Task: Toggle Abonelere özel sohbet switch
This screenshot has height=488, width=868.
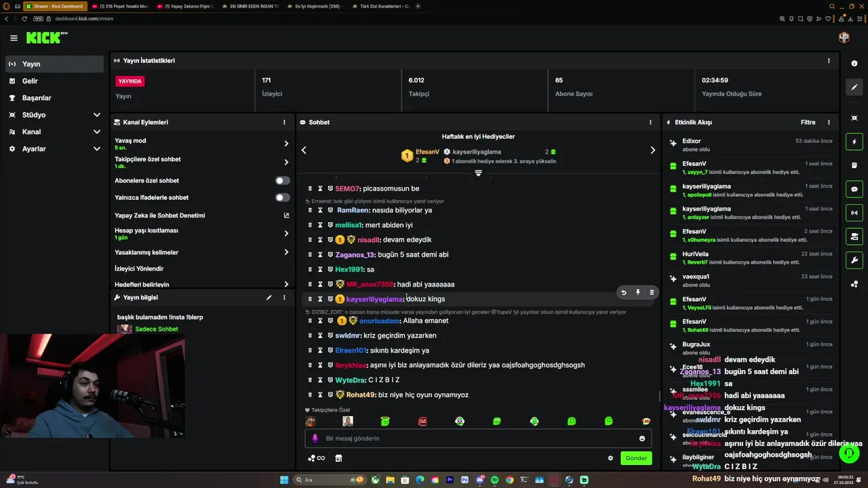Action: click(282, 180)
